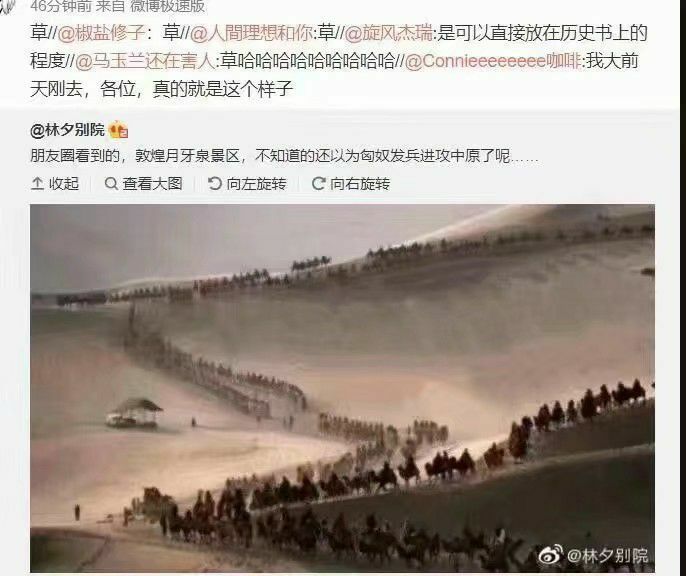
Task: Click the collapse arrow icon next to 收起
Action: tap(38, 184)
